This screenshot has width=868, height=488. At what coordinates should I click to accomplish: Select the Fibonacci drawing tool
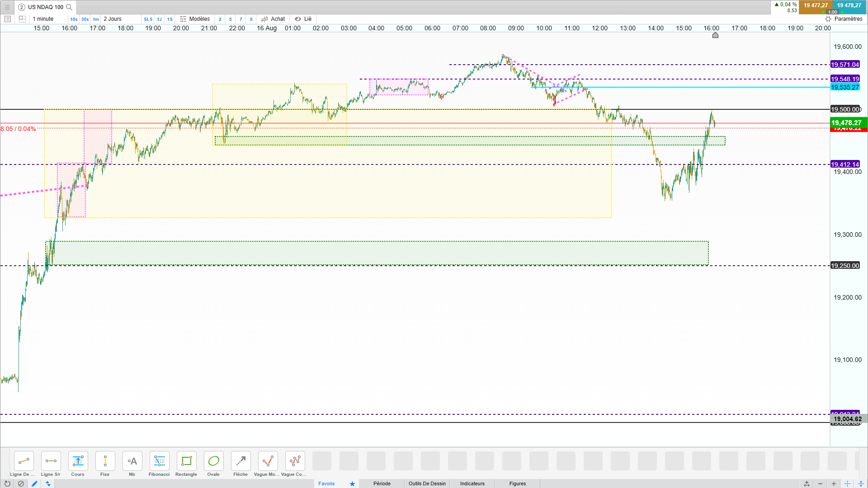(159, 461)
